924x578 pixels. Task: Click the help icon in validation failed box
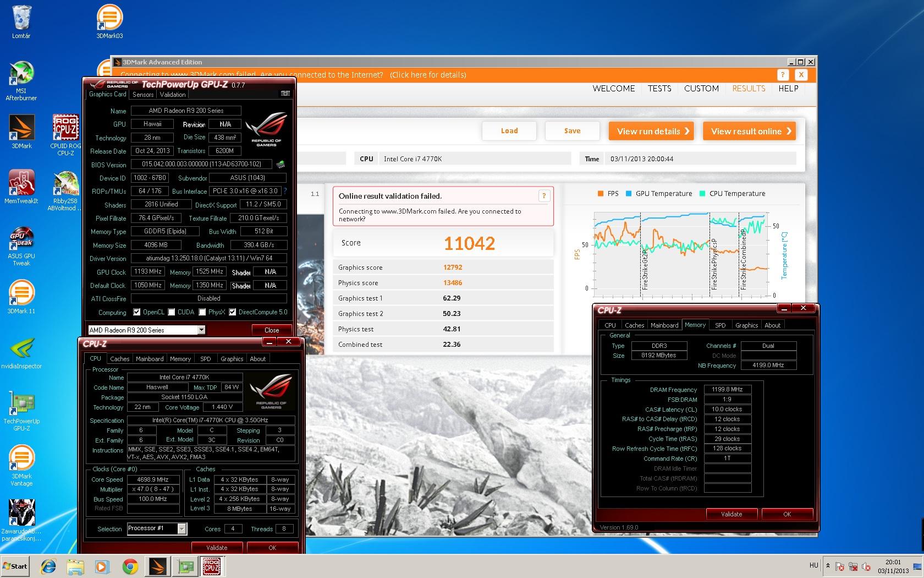(x=544, y=195)
